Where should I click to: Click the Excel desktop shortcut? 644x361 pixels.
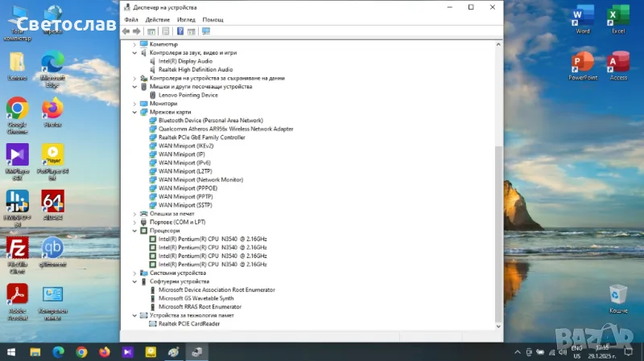coord(618,16)
